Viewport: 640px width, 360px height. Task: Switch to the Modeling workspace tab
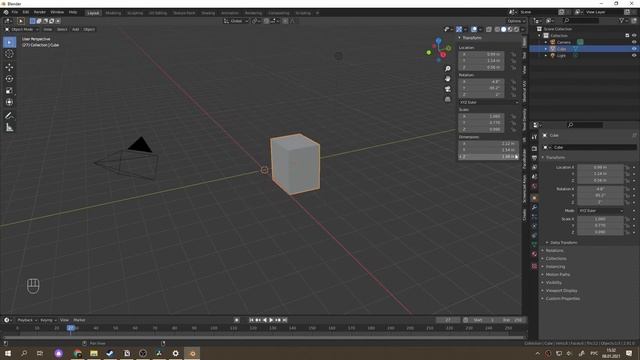coord(113,13)
